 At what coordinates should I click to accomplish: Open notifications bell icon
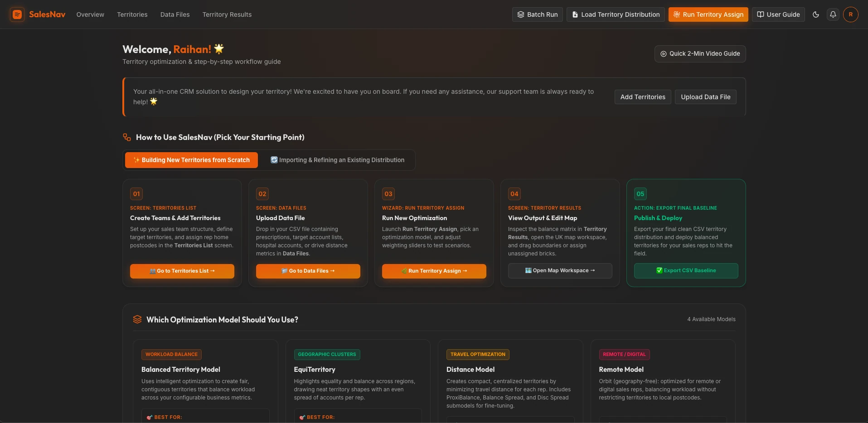pyautogui.click(x=833, y=14)
